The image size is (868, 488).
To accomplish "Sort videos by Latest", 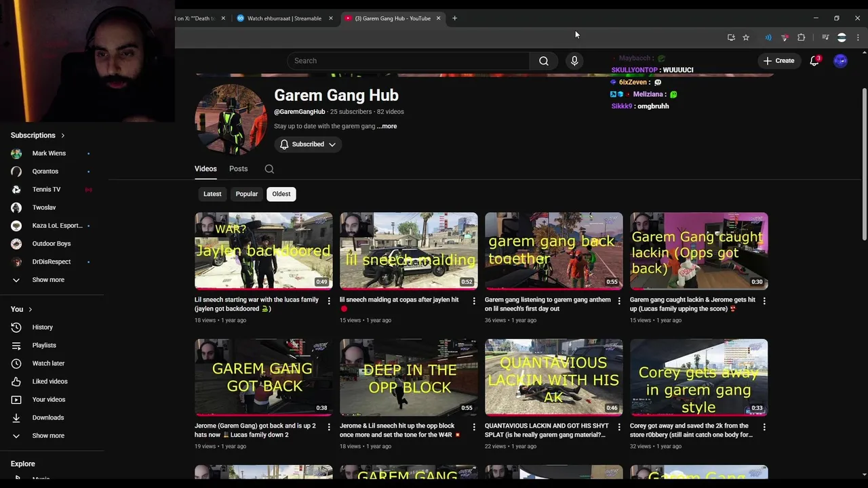I will coord(212,194).
